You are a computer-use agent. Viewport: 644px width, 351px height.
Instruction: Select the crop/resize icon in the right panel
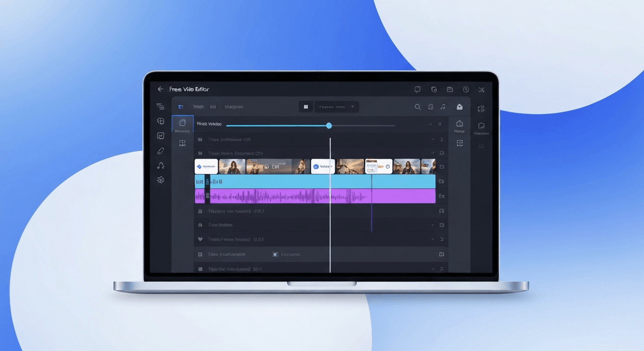459,143
